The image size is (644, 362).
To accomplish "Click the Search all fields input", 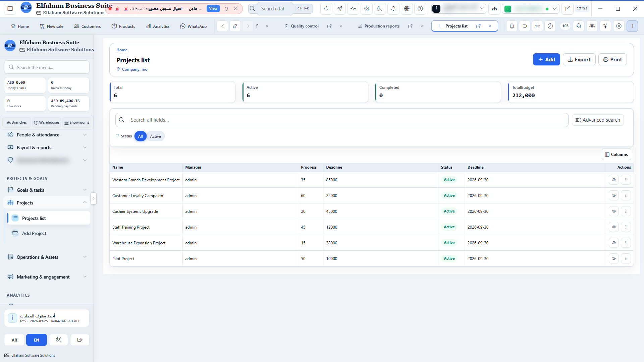I will coord(342,120).
